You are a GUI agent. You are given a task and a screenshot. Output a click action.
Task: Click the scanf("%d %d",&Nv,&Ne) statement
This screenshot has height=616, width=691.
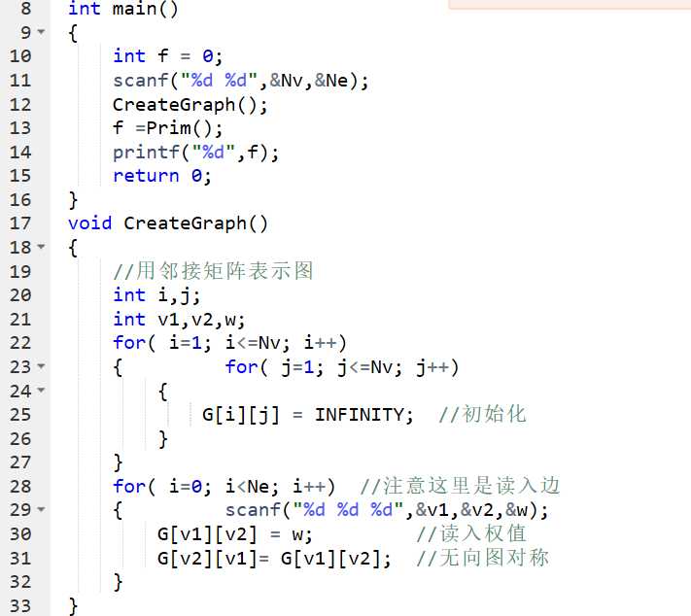(x=241, y=81)
